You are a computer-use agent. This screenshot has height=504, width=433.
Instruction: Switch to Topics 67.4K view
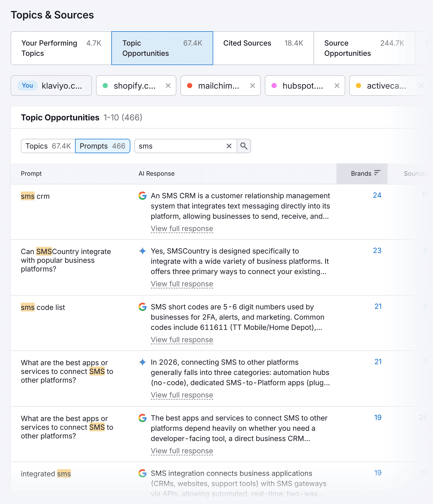click(48, 146)
